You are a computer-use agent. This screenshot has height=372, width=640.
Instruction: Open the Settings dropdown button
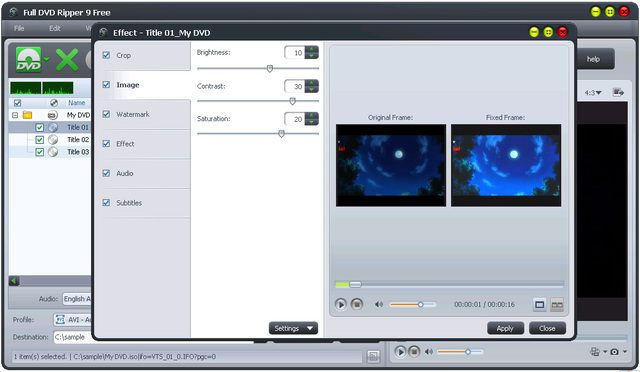tap(293, 328)
